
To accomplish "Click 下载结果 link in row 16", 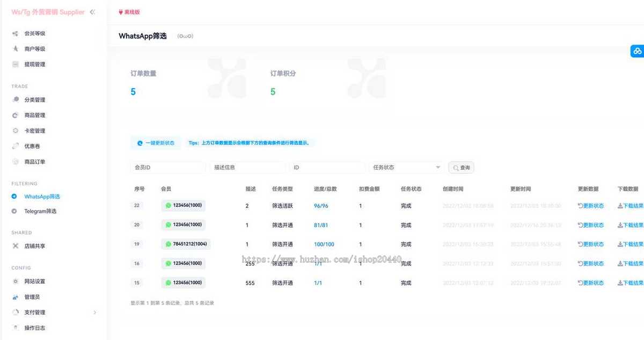I will click(633, 264).
